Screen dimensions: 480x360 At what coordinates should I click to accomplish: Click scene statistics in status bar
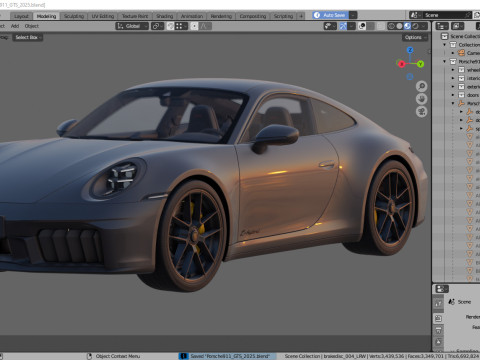click(382, 356)
